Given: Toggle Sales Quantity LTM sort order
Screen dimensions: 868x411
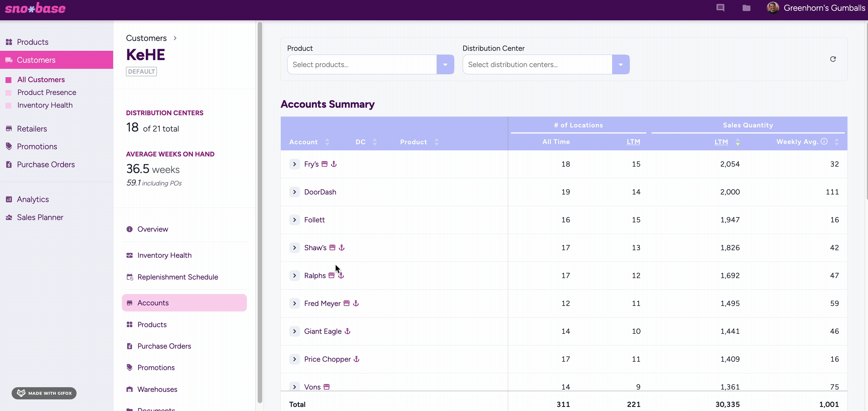Looking at the screenshot, I should 738,142.
